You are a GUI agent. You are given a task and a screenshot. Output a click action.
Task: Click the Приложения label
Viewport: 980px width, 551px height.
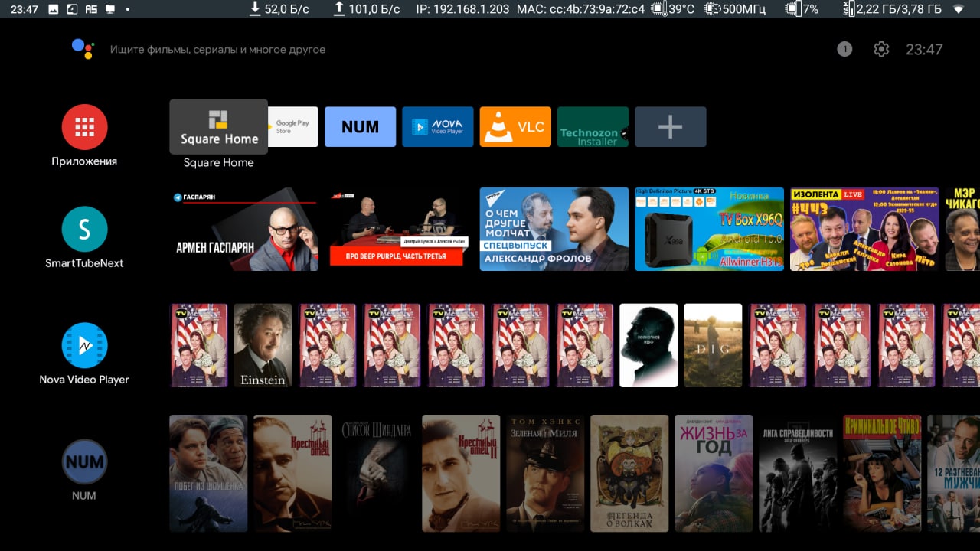tap(84, 161)
